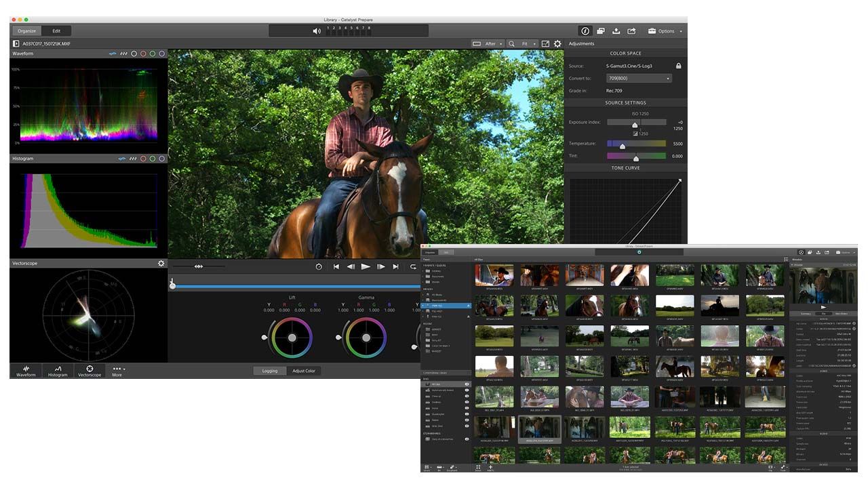Click the magnifier zoom icon above preview
Image resolution: width=868 pixels, height=488 pixels.
tap(511, 44)
